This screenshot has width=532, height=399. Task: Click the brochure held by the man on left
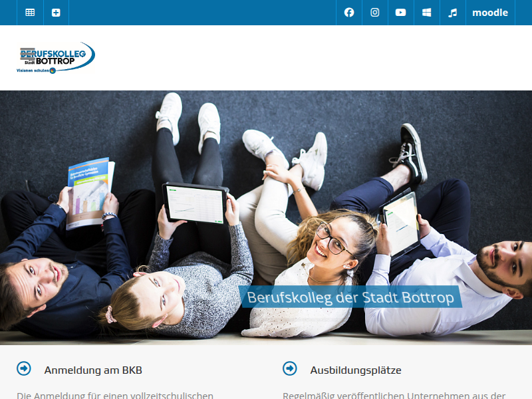tap(88, 192)
